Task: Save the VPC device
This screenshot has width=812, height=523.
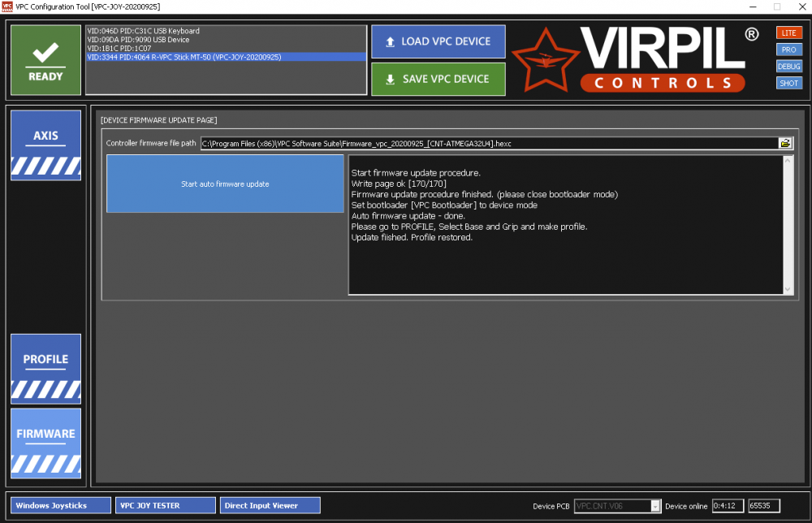Action: pyautogui.click(x=438, y=80)
